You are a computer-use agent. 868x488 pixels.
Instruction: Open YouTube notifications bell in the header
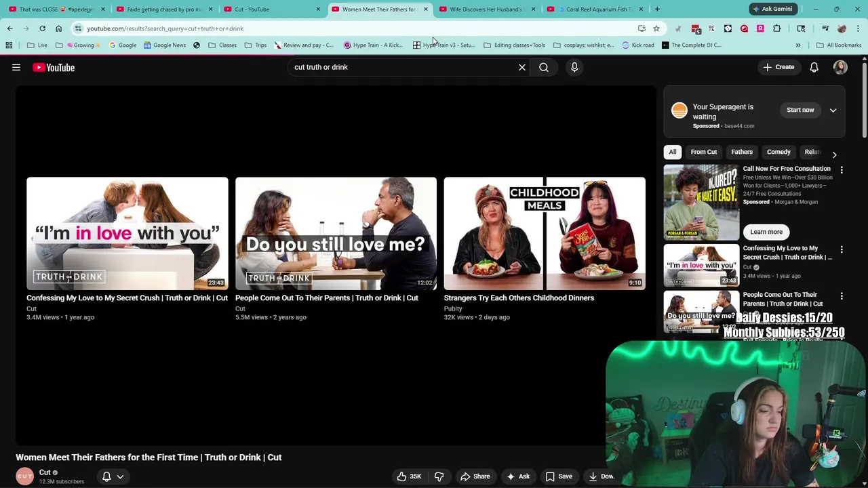click(814, 67)
